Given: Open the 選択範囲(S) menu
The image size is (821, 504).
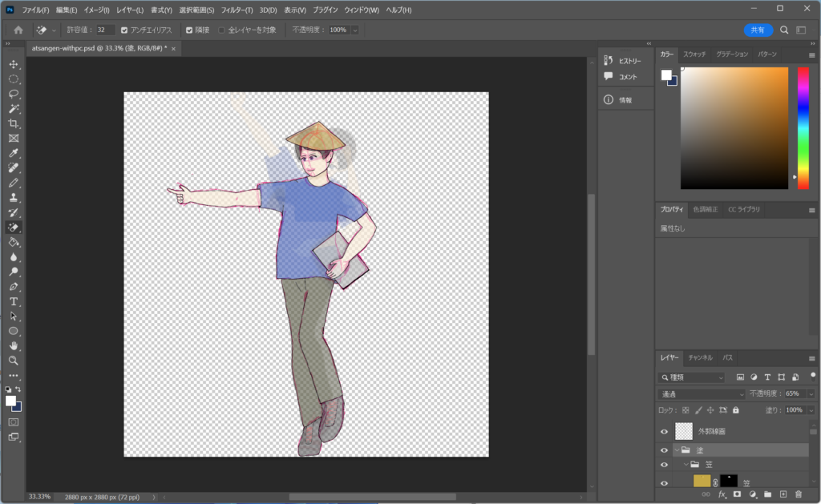Looking at the screenshot, I should tap(197, 10).
